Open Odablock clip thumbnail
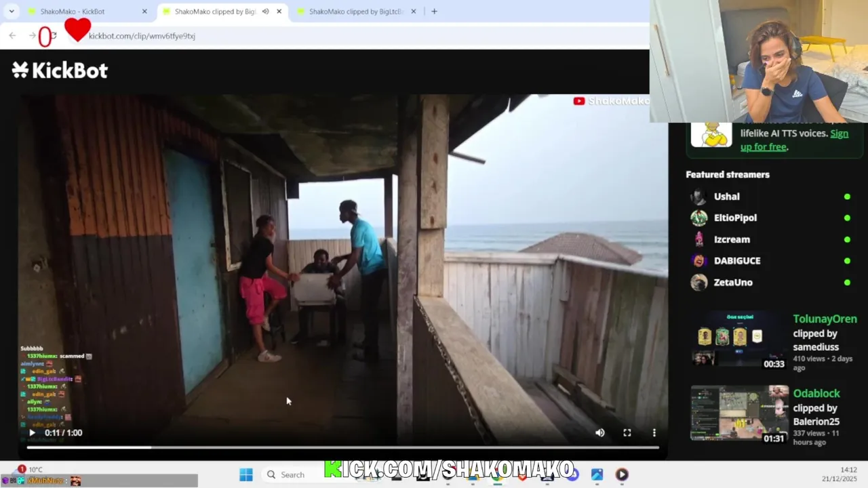The height and width of the screenshot is (488, 868). (739, 415)
